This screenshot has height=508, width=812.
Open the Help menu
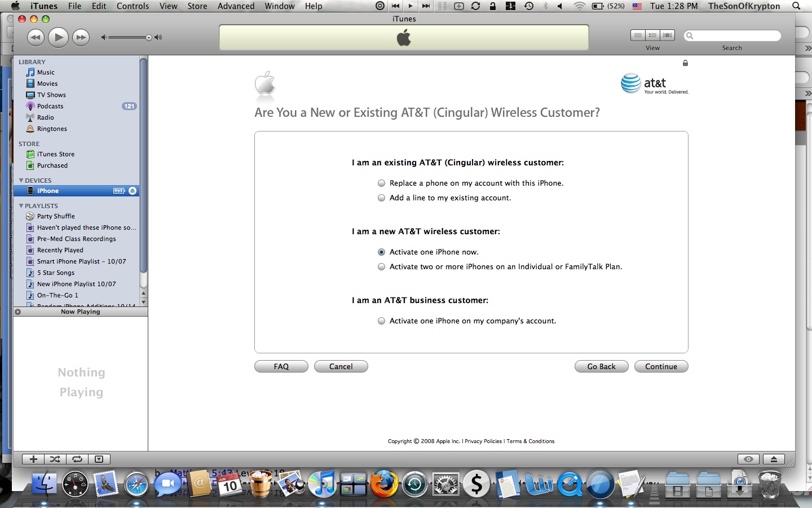coord(314,6)
